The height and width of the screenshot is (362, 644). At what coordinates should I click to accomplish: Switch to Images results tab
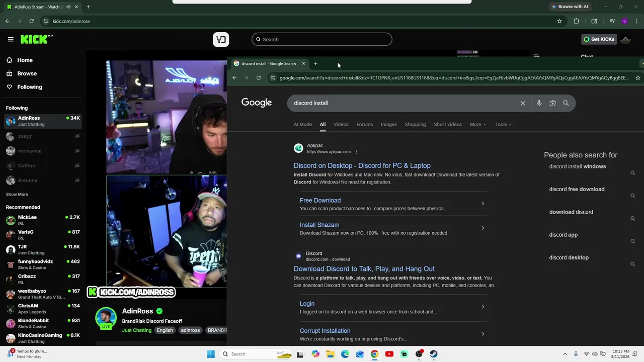click(388, 124)
